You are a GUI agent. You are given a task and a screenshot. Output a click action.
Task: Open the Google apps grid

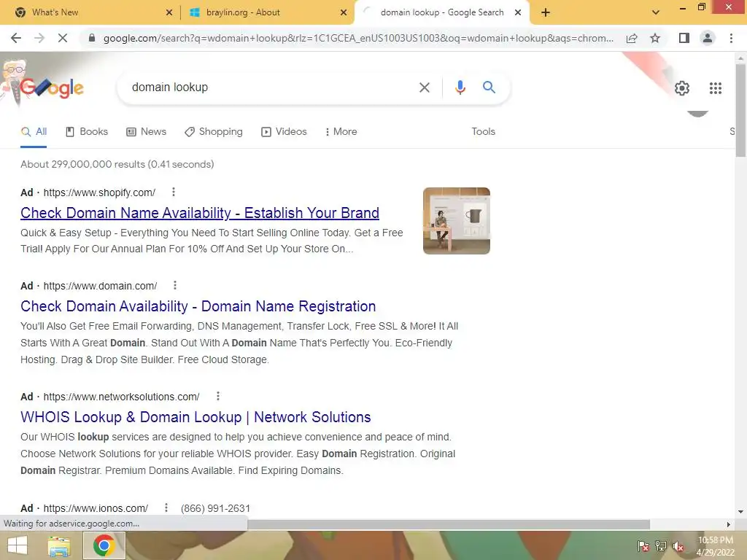715,88
